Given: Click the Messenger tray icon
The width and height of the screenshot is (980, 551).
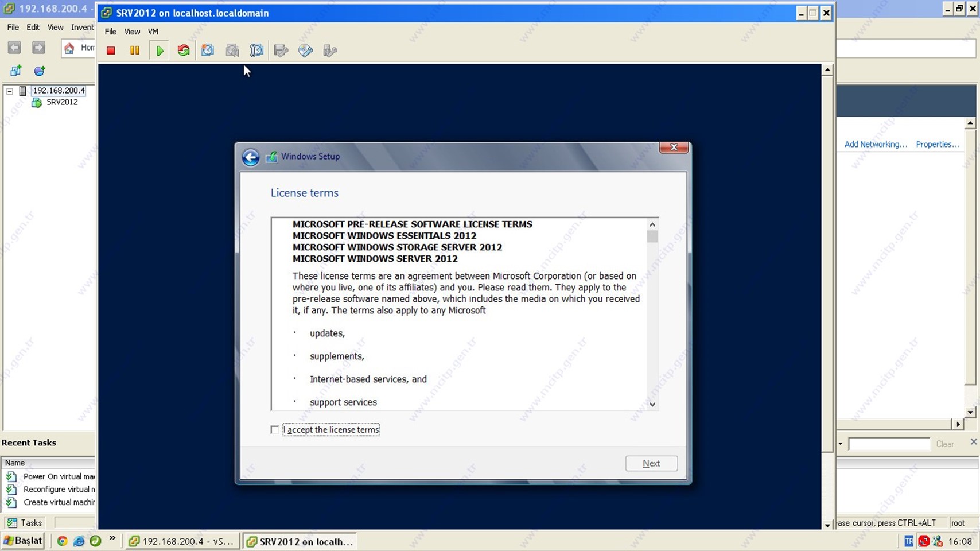Looking at the screenshot, I should point(938,541).
